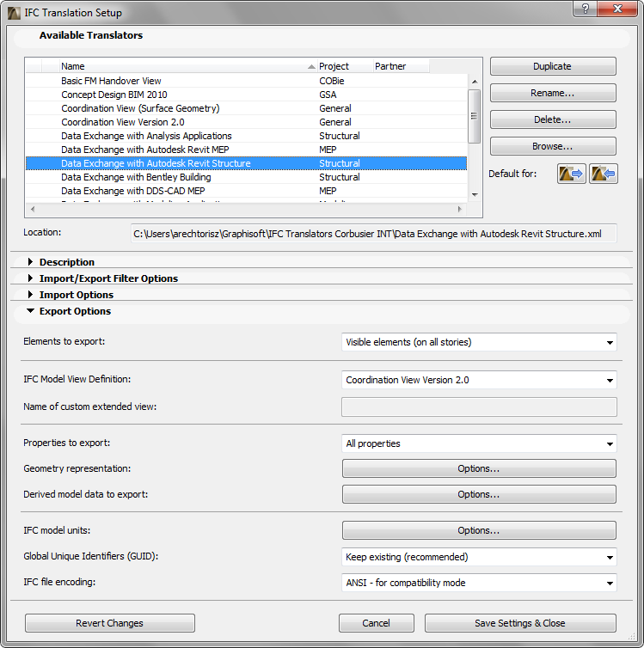
Task: Click the ArchiCAD icon in the title bar
Action: click(x=14, y=13)
